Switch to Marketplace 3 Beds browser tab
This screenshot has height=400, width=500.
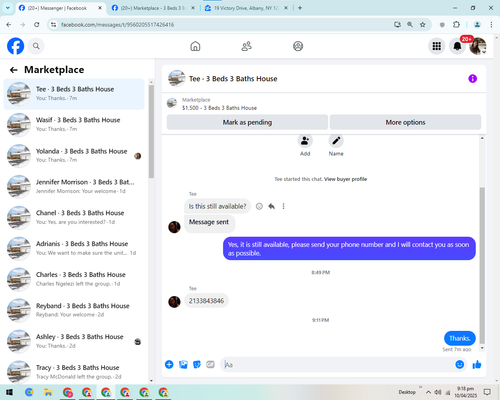pyautogui.click(x=153, y=8)
